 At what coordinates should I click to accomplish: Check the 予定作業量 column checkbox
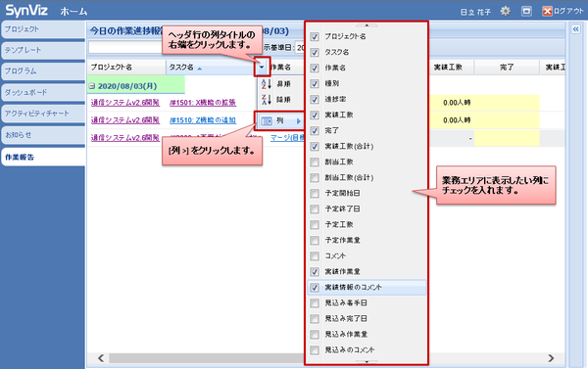point(315,241)
